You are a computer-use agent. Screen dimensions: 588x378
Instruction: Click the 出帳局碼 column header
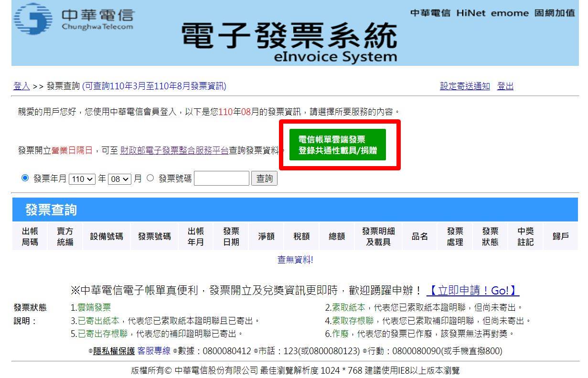[30, 236]
